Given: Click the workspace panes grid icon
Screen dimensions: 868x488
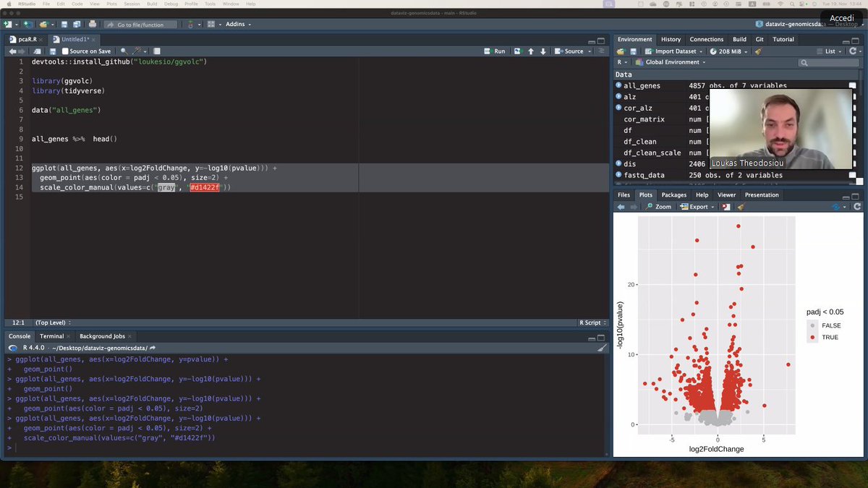Looking at the screenshot, I should click(212, 24).
